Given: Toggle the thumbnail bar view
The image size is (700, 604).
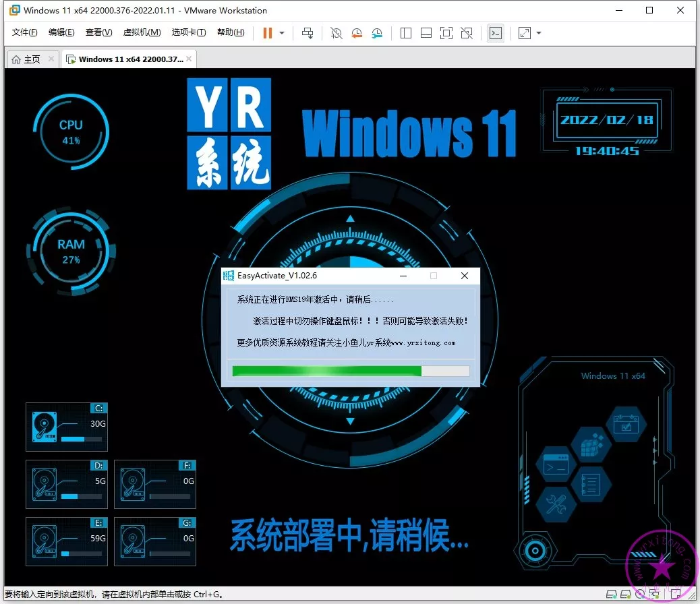Looking at the screenshot, I should [426, 33].
